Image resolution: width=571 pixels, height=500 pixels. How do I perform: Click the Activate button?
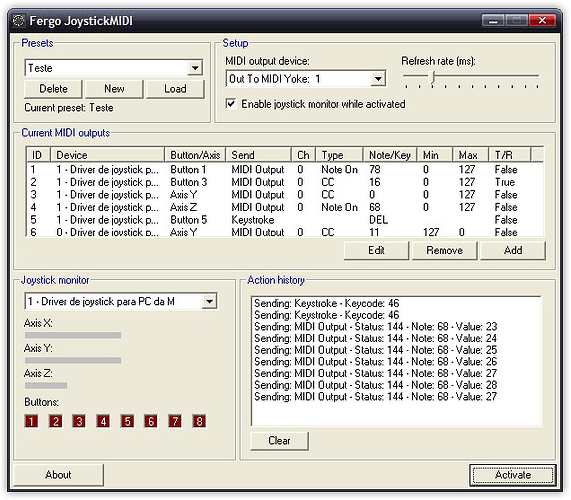[x=513, y=475]
